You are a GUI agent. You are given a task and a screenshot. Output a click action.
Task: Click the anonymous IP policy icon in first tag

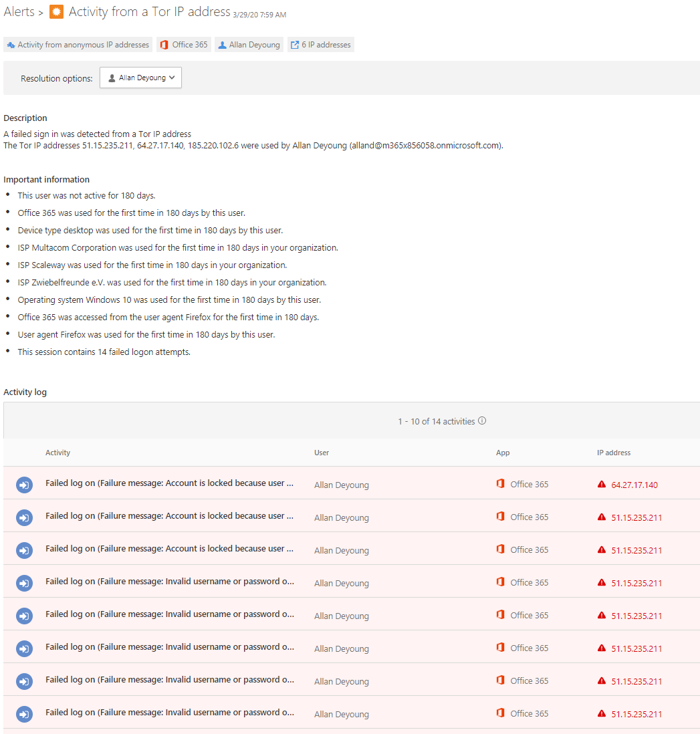pyautogui.click(x=11, y=45)
